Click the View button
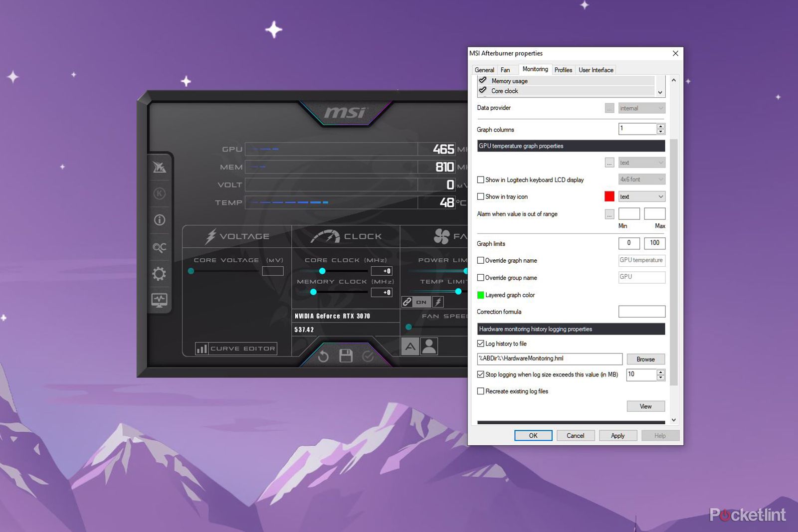This screenshot has height=532, width=798. tap(646, 406)
